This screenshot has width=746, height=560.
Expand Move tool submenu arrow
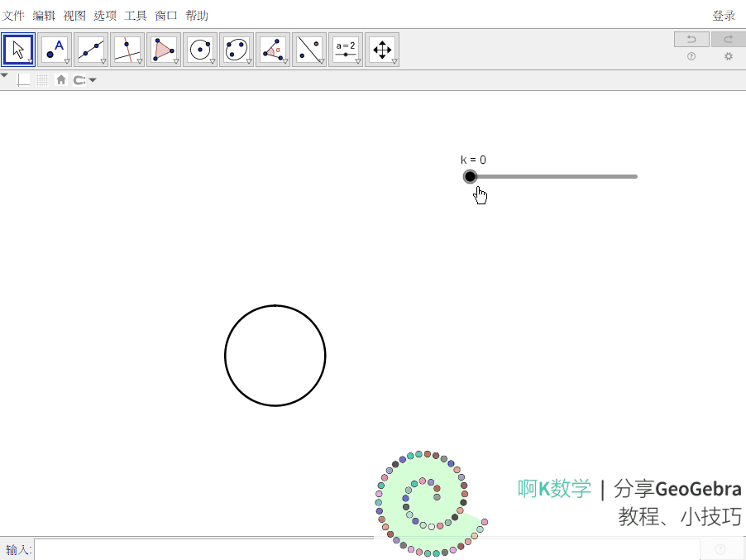[31, 61]
